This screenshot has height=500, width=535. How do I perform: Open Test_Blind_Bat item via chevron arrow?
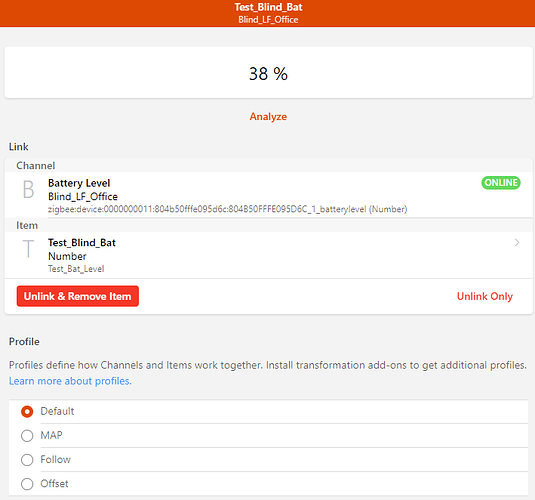click(517, 242)
